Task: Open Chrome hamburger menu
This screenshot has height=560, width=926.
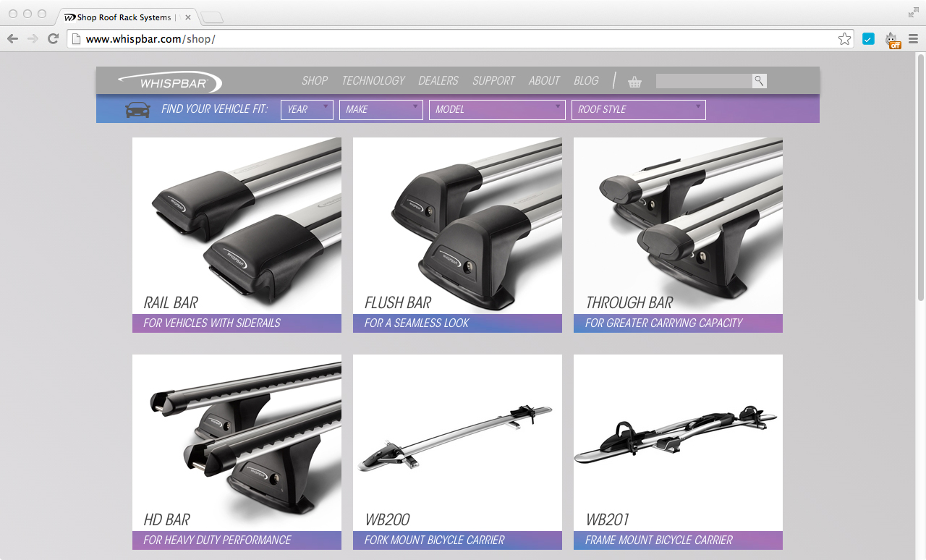Action: click(x=913, y=39)
